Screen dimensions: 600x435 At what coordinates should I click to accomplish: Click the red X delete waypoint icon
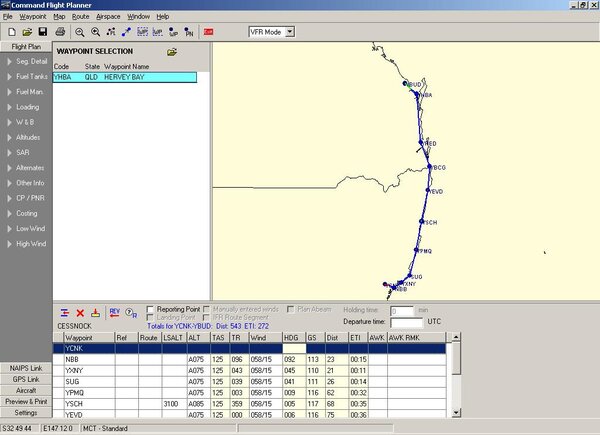tap(80, 312)
